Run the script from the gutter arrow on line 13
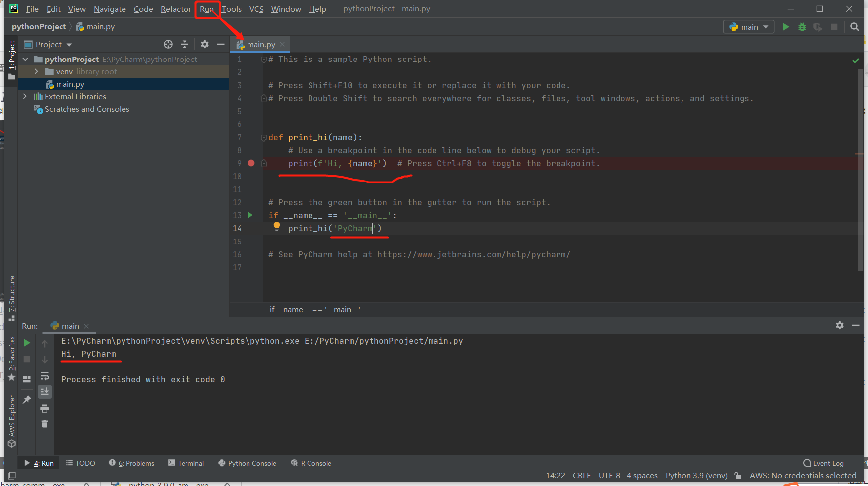This screenshot has width=868, height=486. coord(250,215)
